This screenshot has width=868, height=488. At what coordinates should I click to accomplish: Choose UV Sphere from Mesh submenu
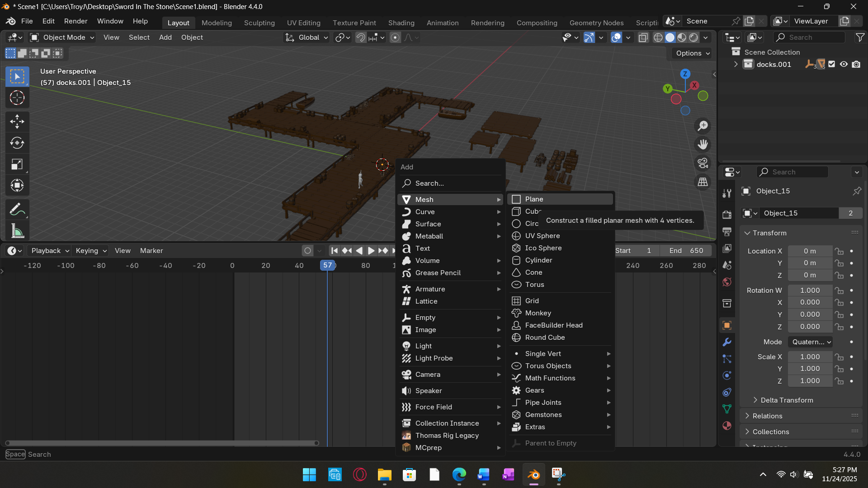(x=560, y=236)
